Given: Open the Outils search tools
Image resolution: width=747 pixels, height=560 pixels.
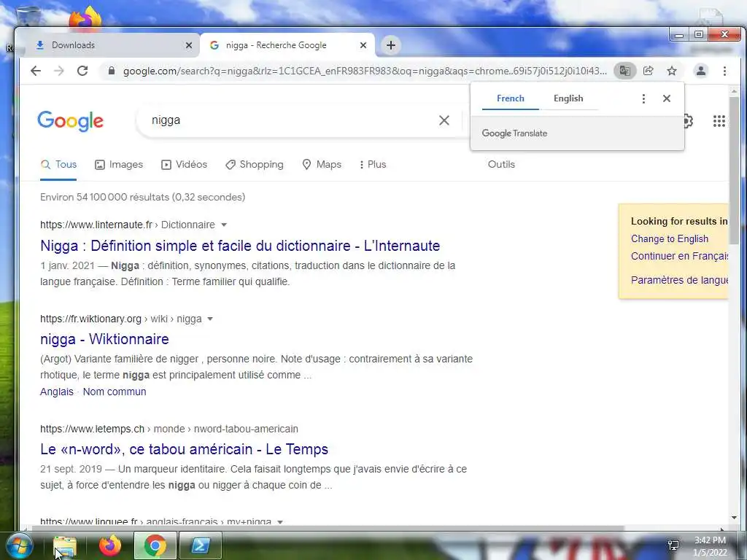Looking at the screenshot, I should click(x=501, y=165).
